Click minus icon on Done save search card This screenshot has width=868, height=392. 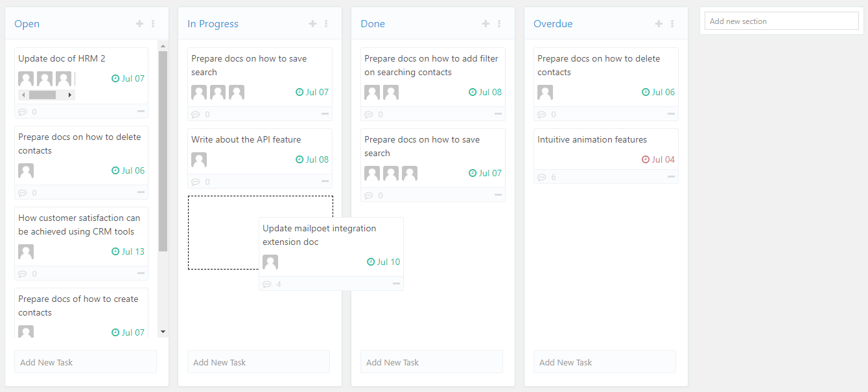tap(498, 195)
